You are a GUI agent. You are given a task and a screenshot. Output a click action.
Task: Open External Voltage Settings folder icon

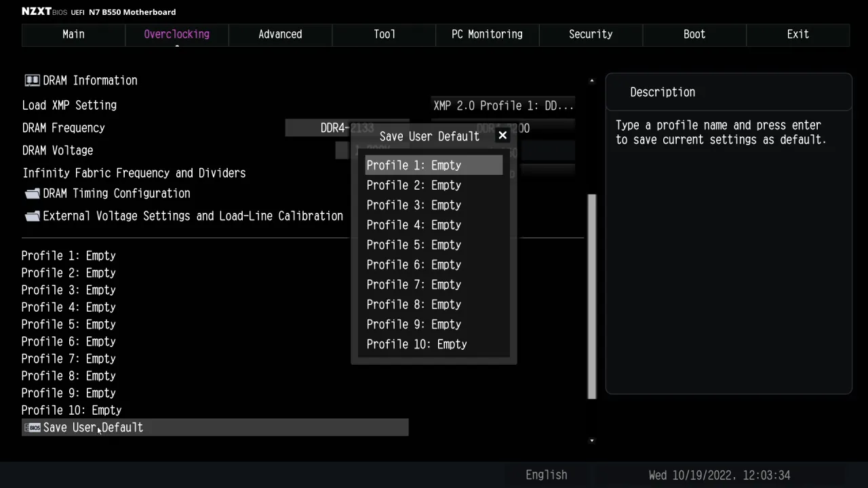click(x=32, y=216)
